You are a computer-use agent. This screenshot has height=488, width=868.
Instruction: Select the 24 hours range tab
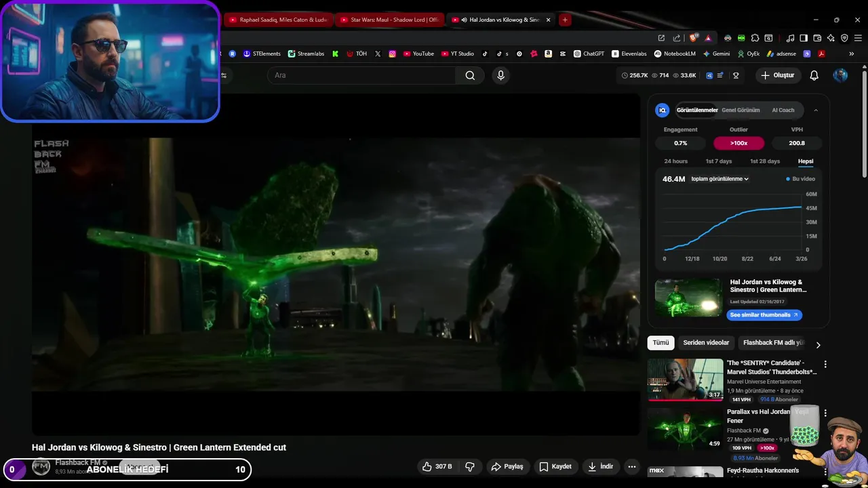(x=675, y=161)
